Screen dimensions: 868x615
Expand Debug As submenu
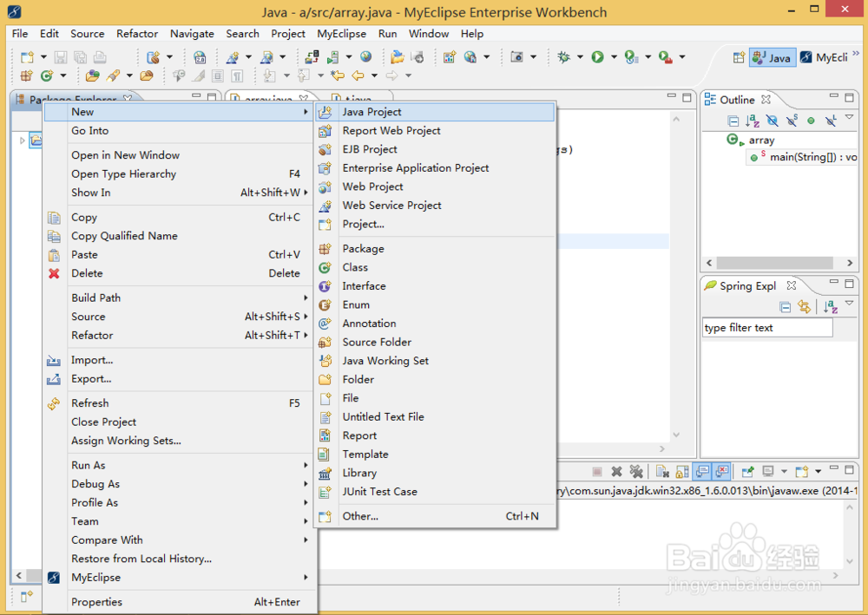(306, 485)
